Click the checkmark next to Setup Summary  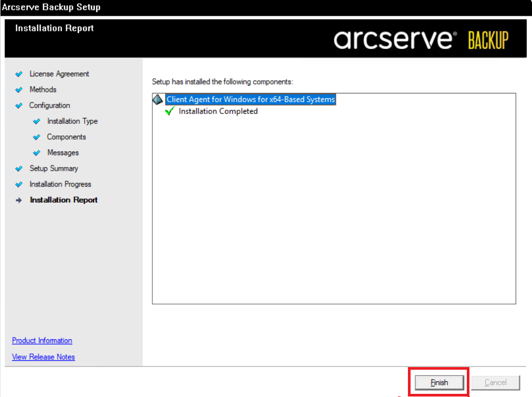tap(19, 169)
